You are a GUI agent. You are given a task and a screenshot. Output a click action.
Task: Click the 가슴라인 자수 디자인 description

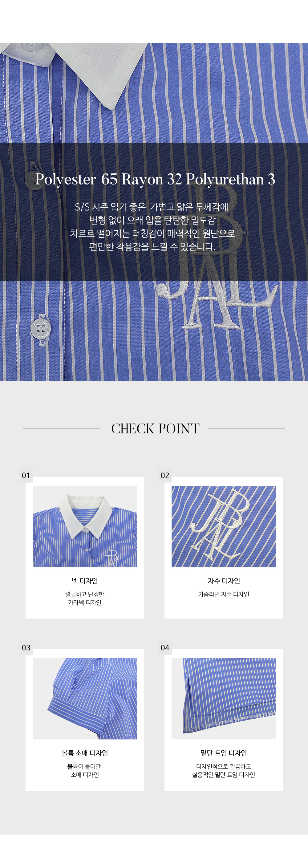coord(224,594)
